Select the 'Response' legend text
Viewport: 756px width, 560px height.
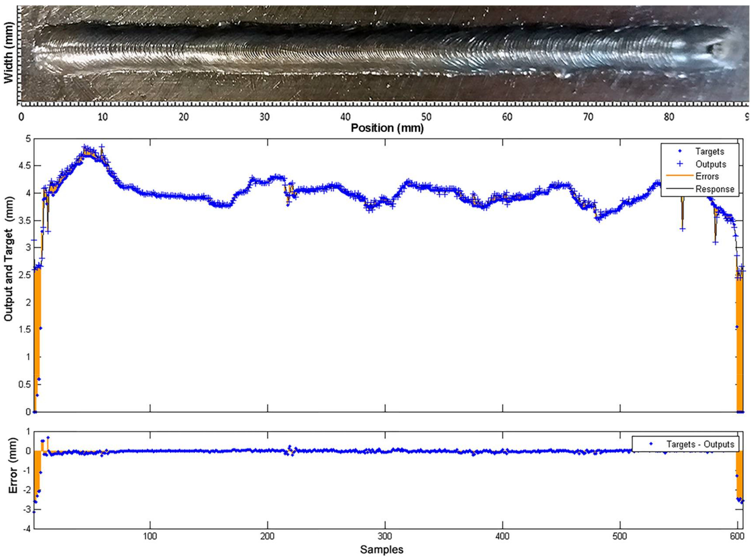715,189
